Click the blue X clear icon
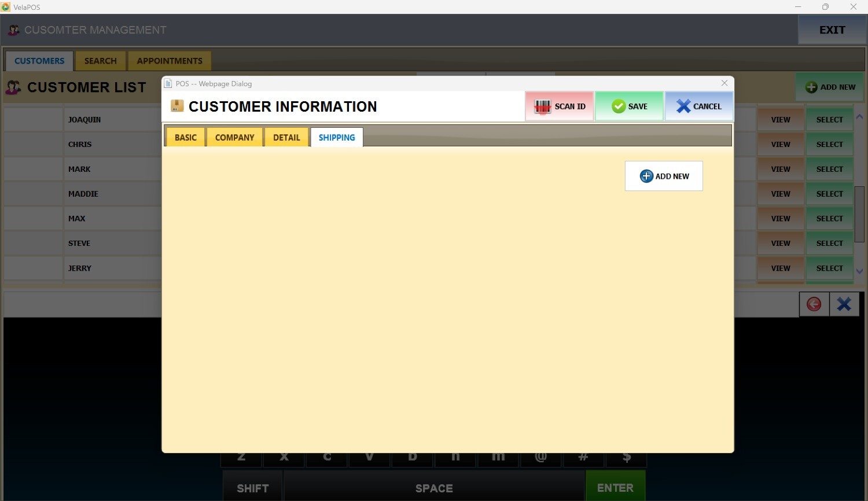868x501 pixels. tap(844, 304)
